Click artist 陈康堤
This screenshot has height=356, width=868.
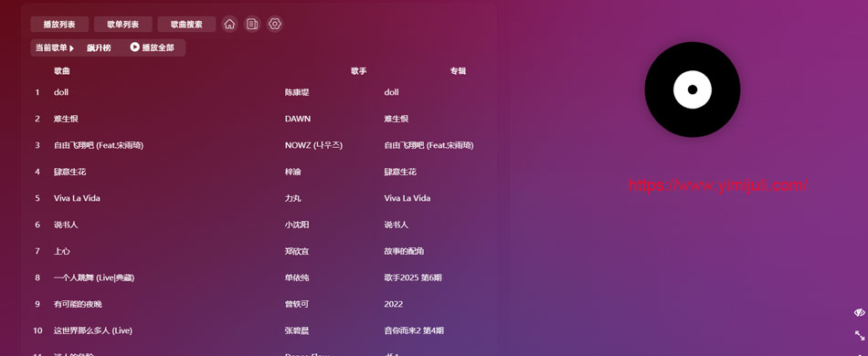pos(297,92)
